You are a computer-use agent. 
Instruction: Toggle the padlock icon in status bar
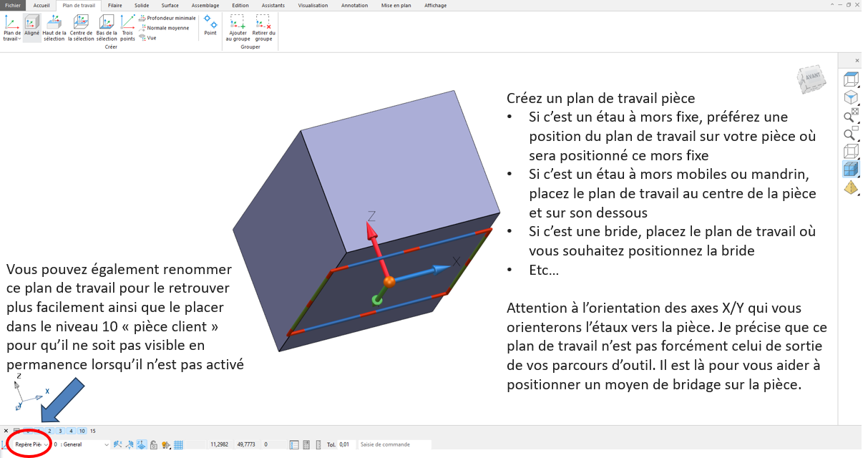pyautogui.click(x=154, y=444)
